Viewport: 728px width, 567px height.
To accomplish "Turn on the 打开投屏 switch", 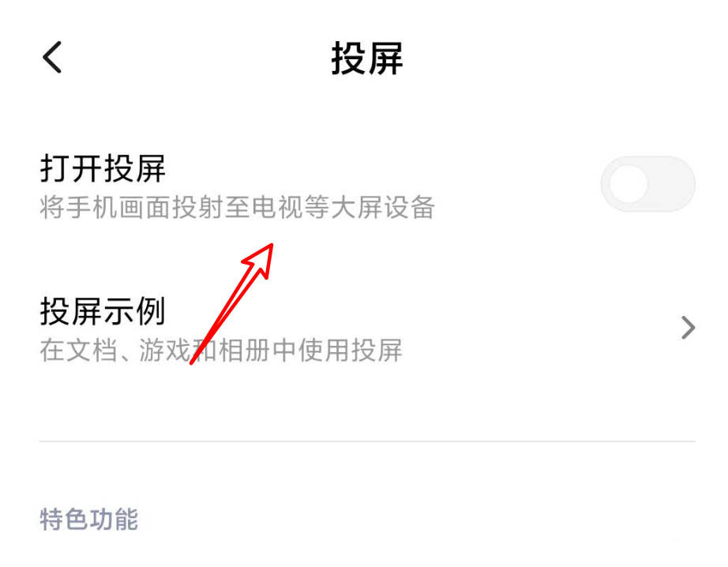I will pos(648,184).
